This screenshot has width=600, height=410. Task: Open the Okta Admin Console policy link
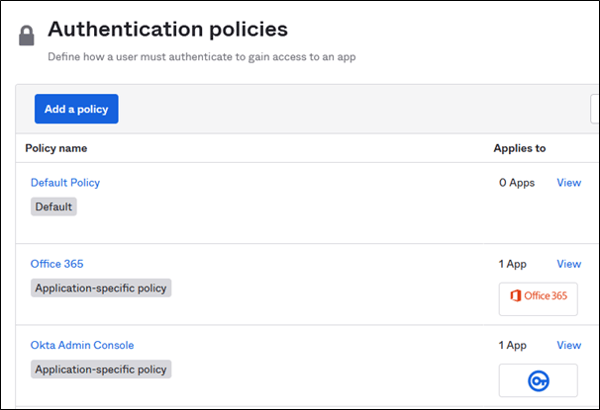coord(82,345)
